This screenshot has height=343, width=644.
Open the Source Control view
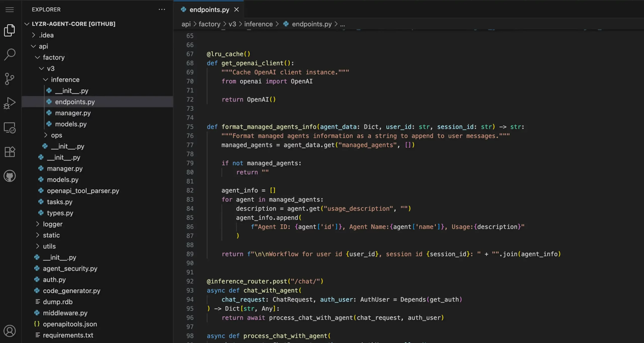pos(10,79)
